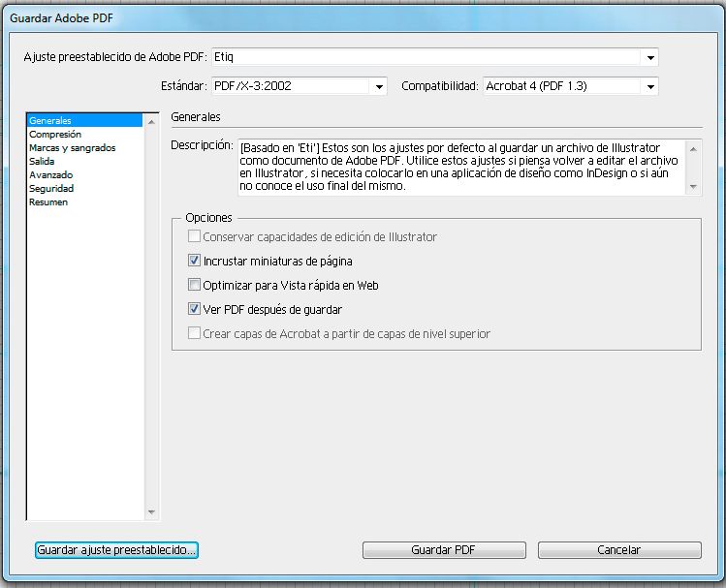Go to the Salida section
The image size is (726, 588).
[42, 162]
